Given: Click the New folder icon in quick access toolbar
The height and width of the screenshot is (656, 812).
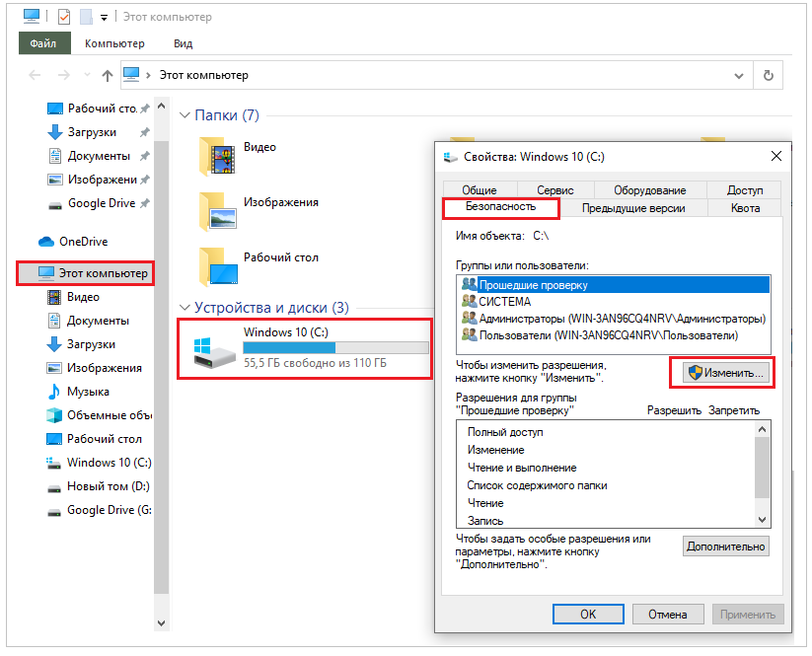Looking at the screenshot, I should [x=86, y=17].
